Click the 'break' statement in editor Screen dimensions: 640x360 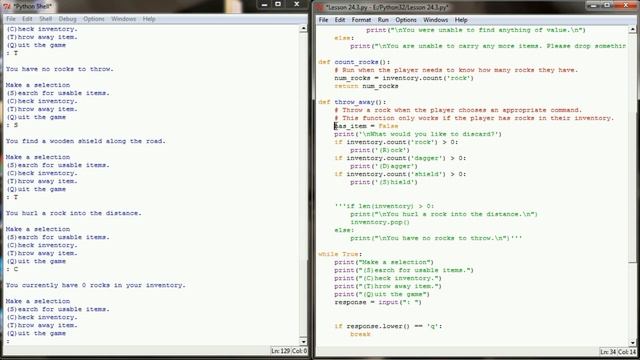point(360,334)
